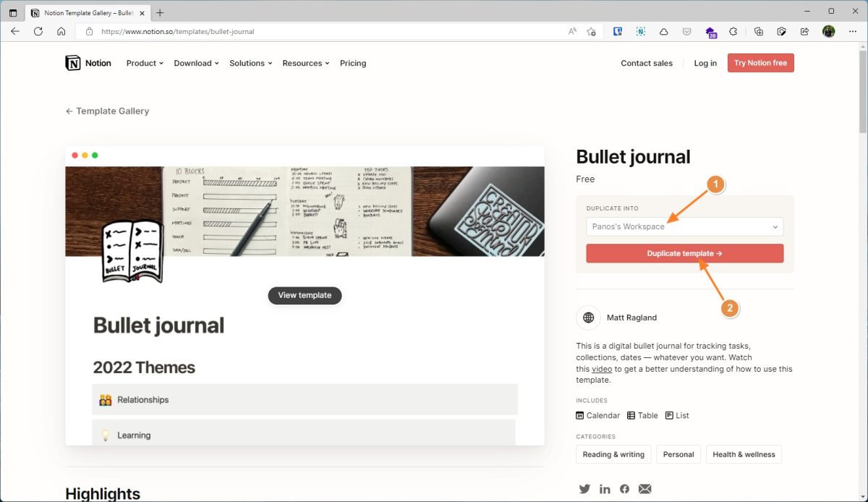Click the Edge profile avatar picture
Screen dimensions: 868x502
tap(827, 31)
